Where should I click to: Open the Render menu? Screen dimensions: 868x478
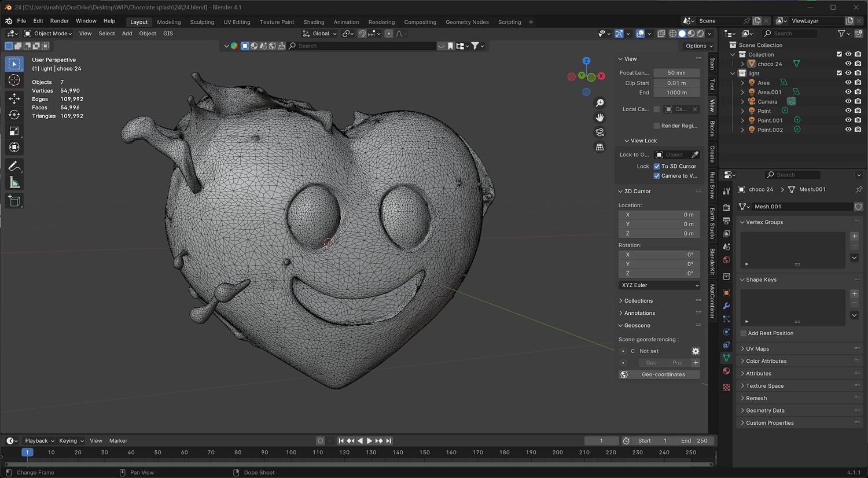60,21
